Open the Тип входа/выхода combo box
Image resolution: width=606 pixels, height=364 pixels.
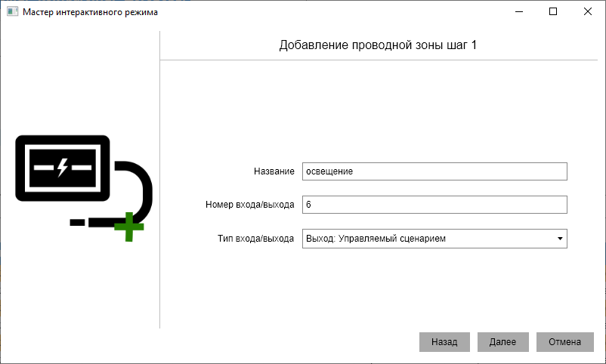(x=434, y=239)
